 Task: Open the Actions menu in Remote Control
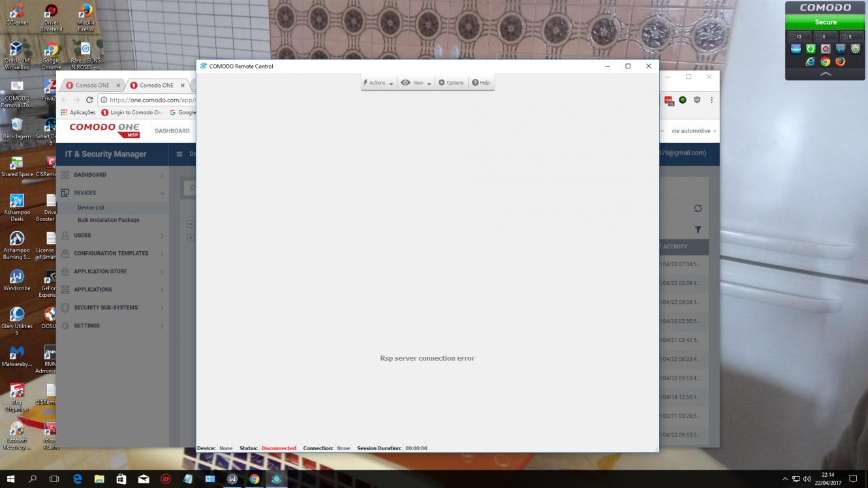(x=379, y=83)
